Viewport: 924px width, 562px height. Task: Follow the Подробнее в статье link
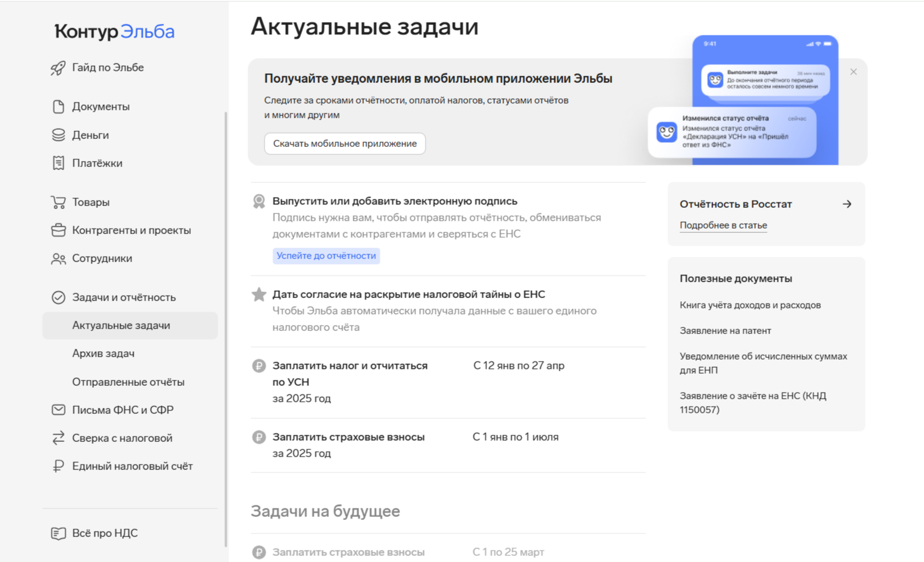click(x=723, y=226)
